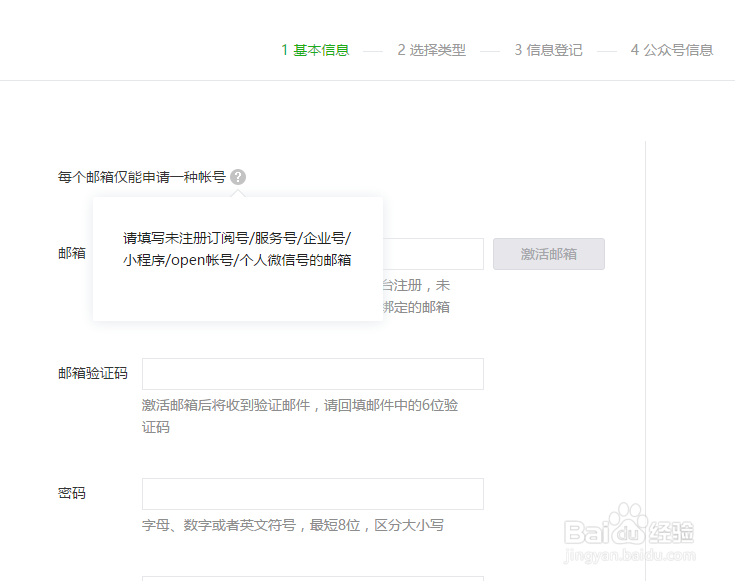Click into the 邮箱验证码 input box

click(313, 374)
